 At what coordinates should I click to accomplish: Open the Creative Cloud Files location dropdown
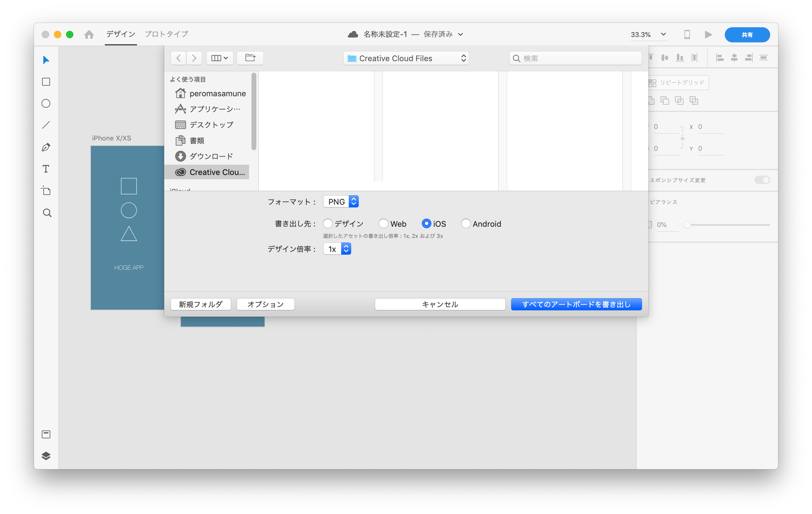click(x=406, y=58)
